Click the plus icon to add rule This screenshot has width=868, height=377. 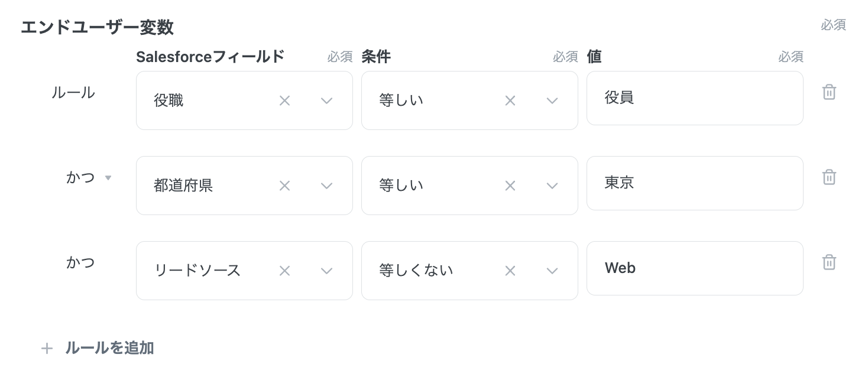coord(47,349)
